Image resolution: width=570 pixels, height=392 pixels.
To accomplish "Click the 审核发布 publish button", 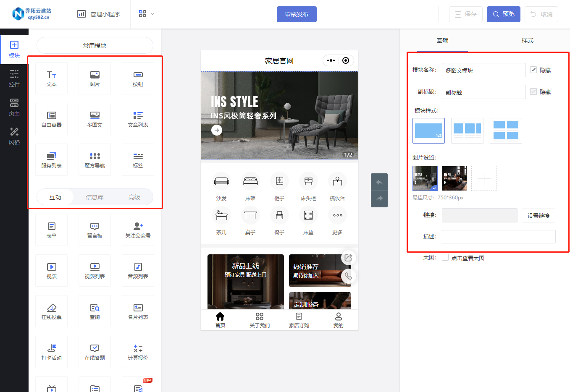I will tap(297, 14).
